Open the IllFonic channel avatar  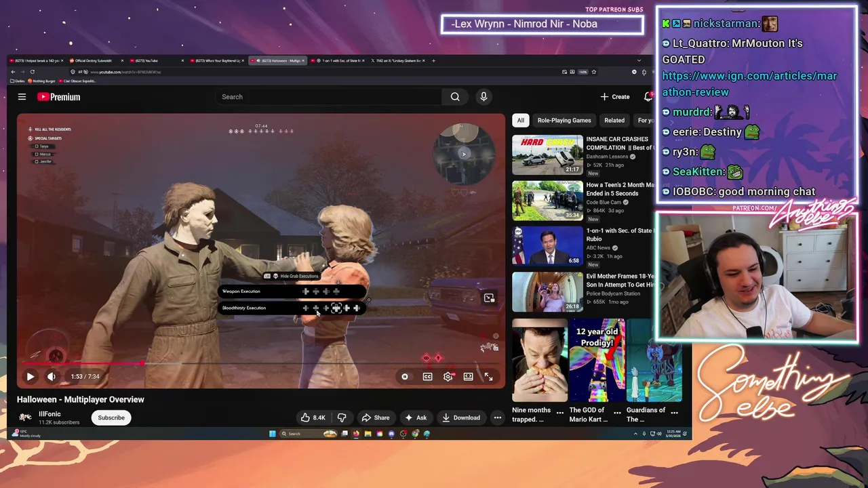tap(25, 418)
